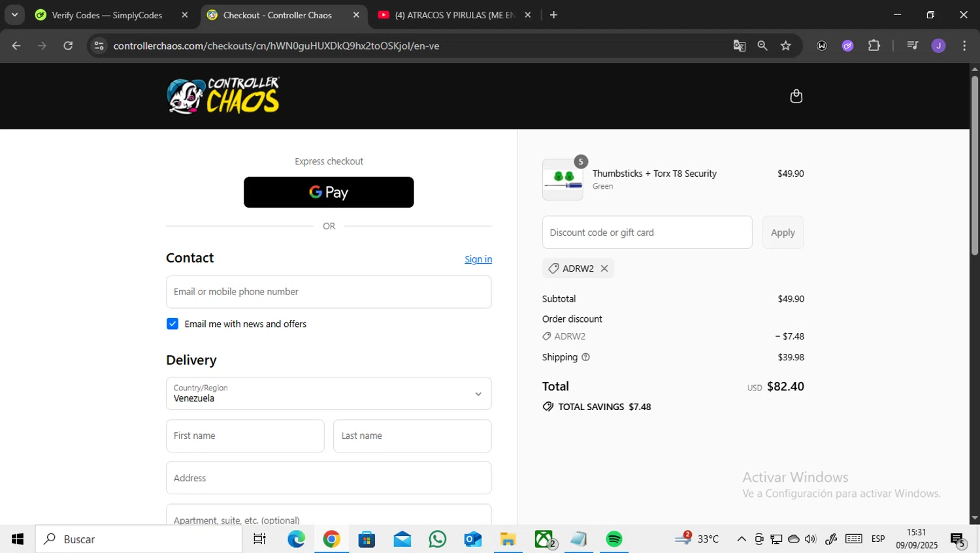
Task: Go forward with the browser arrow
Action: click(42, 46)
